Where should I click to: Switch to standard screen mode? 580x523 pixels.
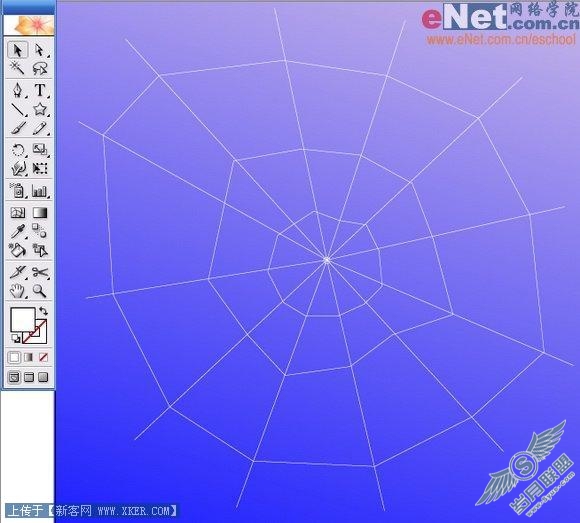[14, 377]
